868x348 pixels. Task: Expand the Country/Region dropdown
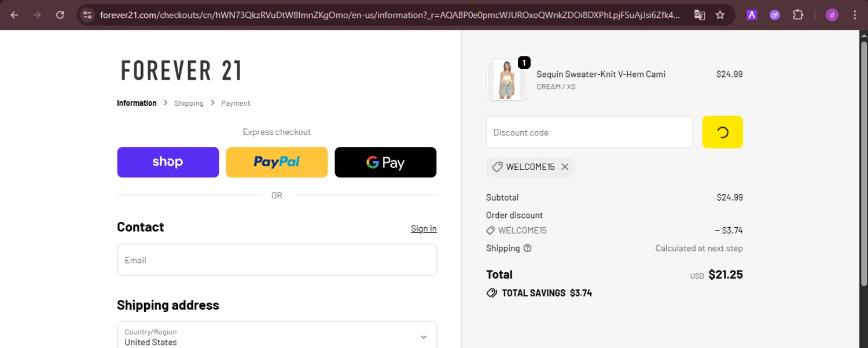click(424, 337)
